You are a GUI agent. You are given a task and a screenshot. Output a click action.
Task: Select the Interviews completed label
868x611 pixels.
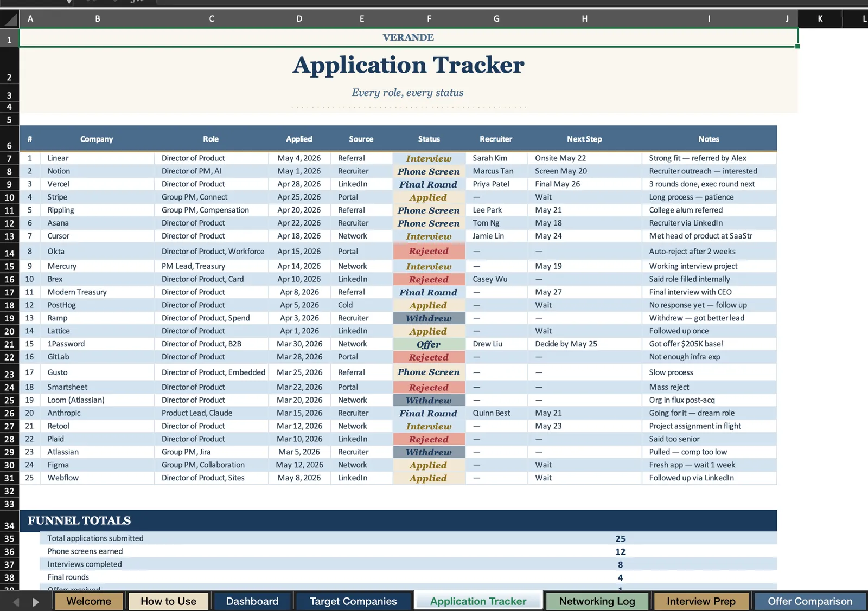point(85,564)
